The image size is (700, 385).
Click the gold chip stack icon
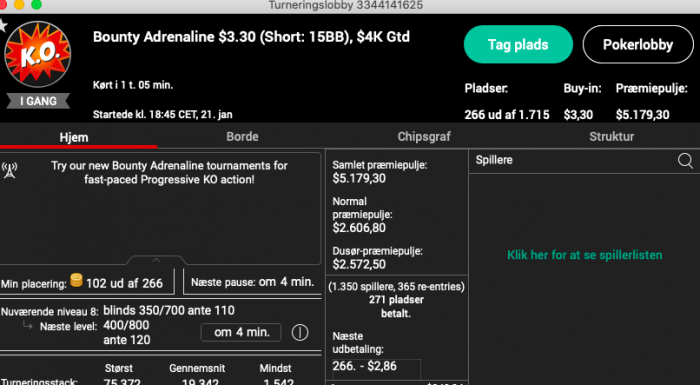76,280
